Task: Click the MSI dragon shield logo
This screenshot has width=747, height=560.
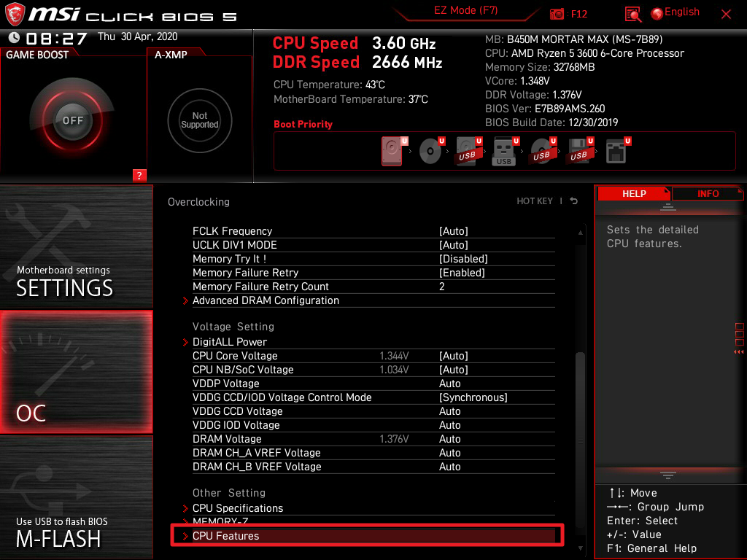Action: pyautogui.click(x=15, y=15)
